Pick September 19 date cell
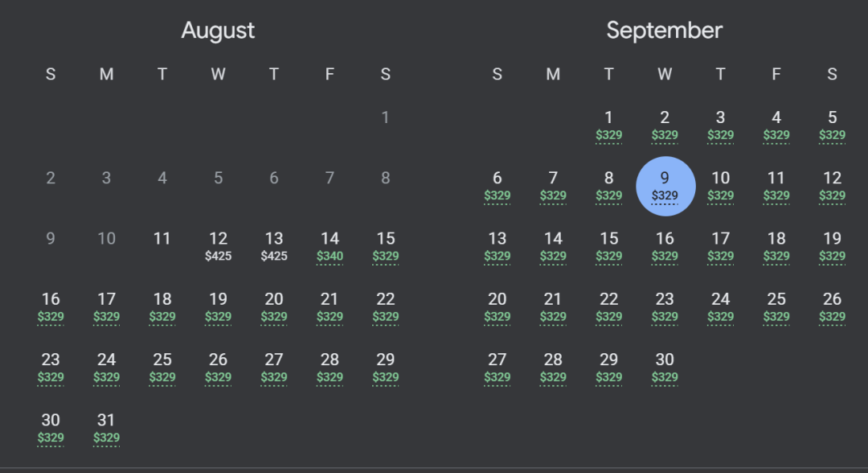Viewport: 868px width, 473px height. pyautogui.click(x=832, y=246)
